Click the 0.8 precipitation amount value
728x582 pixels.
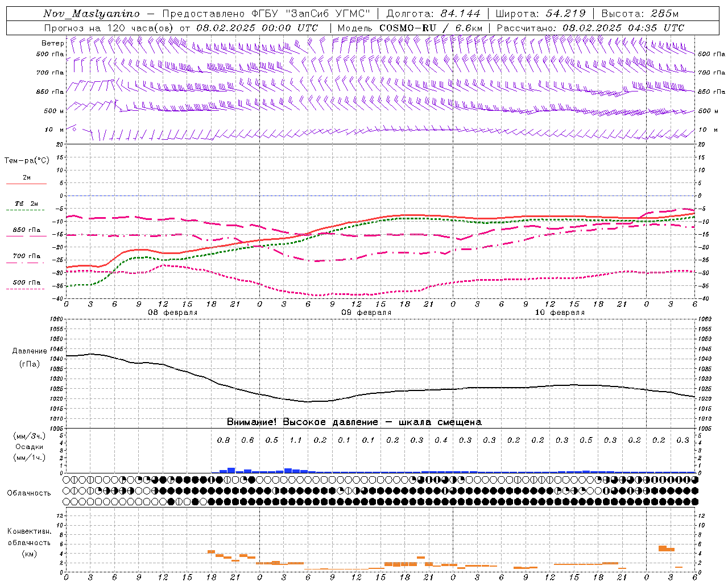pyautogui.click(x=224, y=440)
